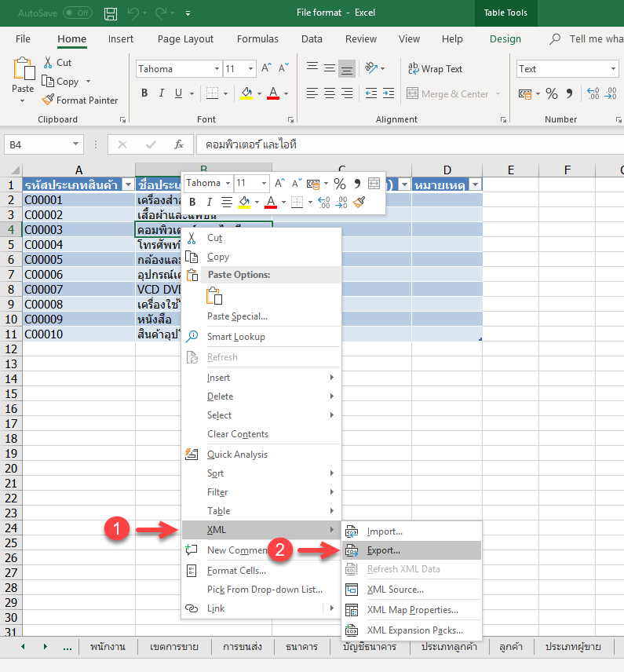Click Decrease Decimal in ribbon
624x672 pixels.
click(611, 93)
